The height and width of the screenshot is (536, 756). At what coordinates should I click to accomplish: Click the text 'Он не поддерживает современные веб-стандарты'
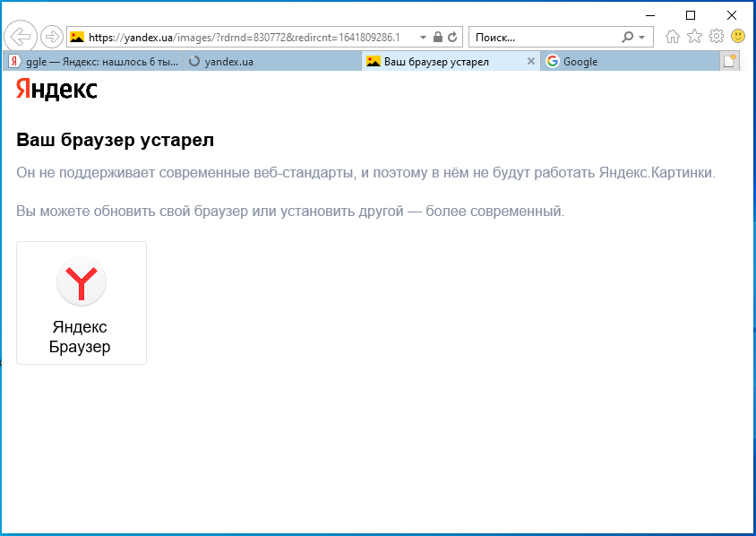pyautogui.click(x=186, y=173)
